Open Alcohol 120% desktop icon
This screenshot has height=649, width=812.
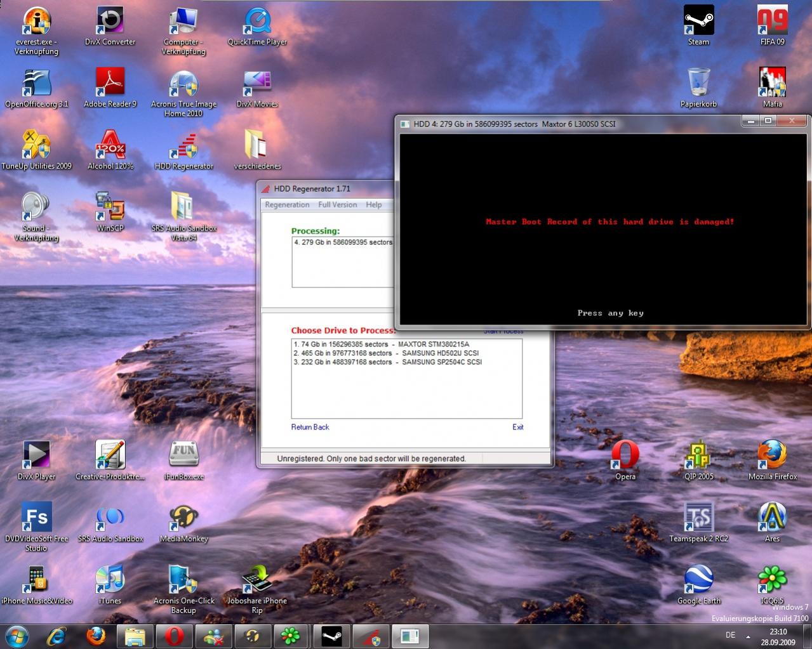[x=110, y=145]
